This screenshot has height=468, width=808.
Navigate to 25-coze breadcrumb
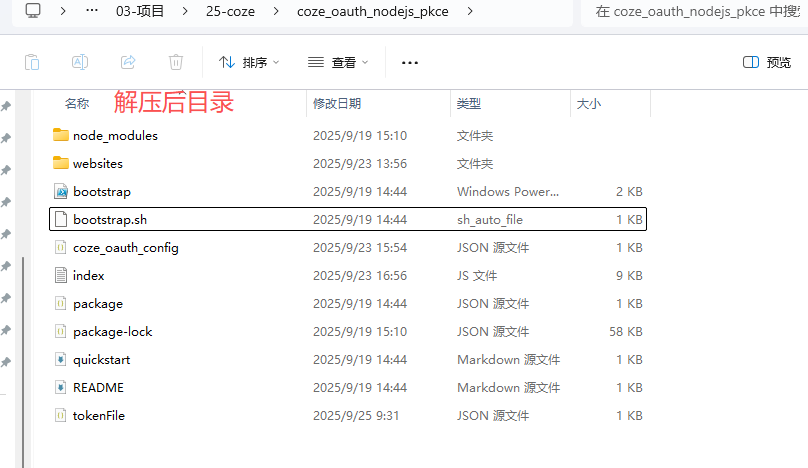coord(230,11)
